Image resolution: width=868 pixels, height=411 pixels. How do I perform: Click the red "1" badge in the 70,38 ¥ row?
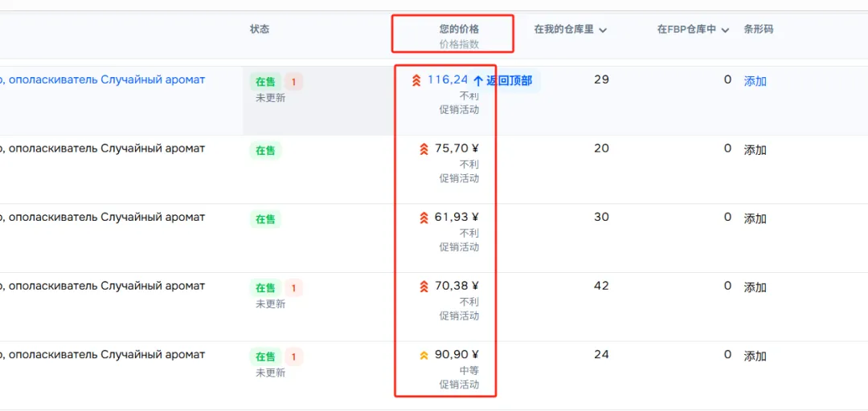293,287
